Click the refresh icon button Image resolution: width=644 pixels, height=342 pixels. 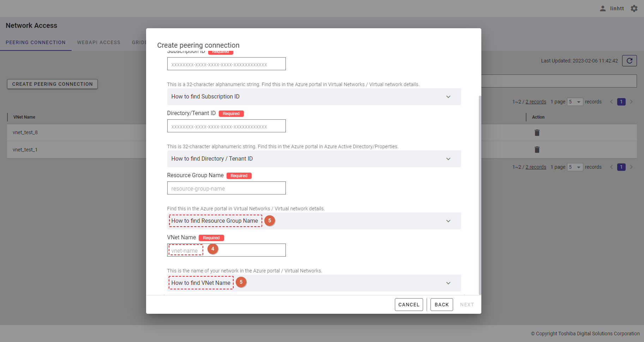click(629, 61)
